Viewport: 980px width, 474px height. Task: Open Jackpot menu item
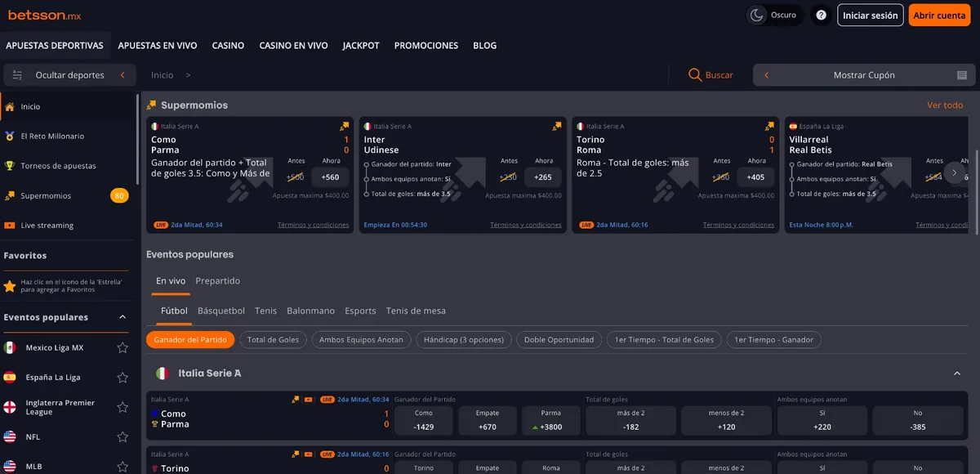pyautogui.click(x=361, y=46)
